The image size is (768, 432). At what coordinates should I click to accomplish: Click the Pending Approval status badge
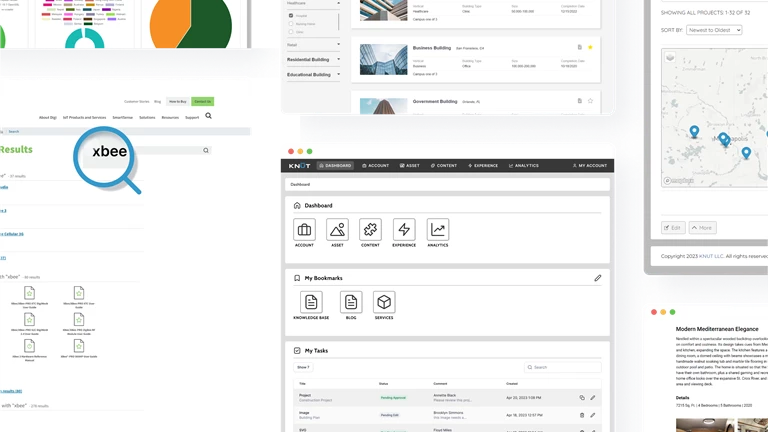(x=393, y=398)
